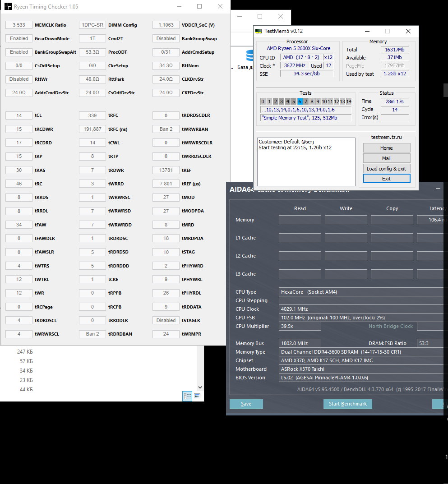Click the GearDownMode Enabled field

click(x=19, y=39)
